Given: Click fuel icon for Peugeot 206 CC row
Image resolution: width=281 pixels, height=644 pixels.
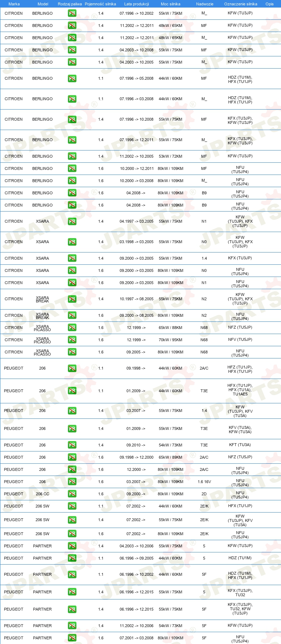Looking at the screenshot, I should (x=72, y=494).
